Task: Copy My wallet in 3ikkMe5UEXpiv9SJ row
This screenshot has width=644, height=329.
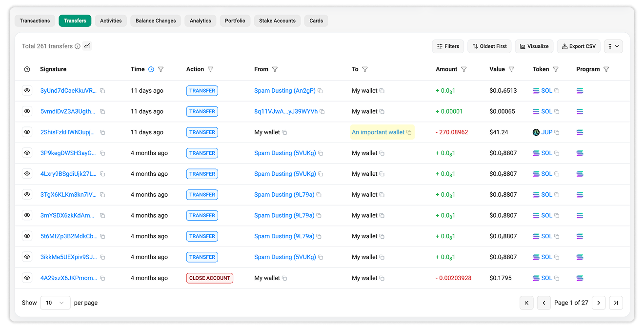Action: pos(382,257)
